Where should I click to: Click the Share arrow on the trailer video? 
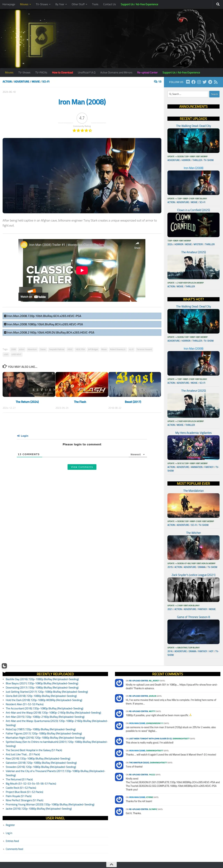coord(137,245)
